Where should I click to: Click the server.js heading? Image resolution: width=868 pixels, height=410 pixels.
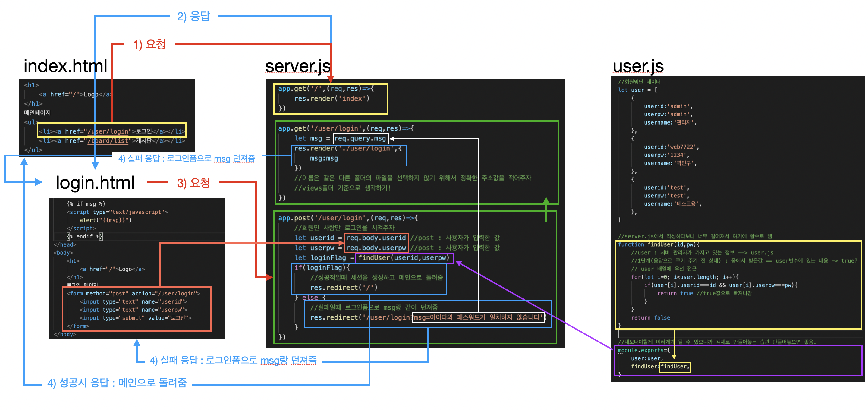[x=297, y=66]
